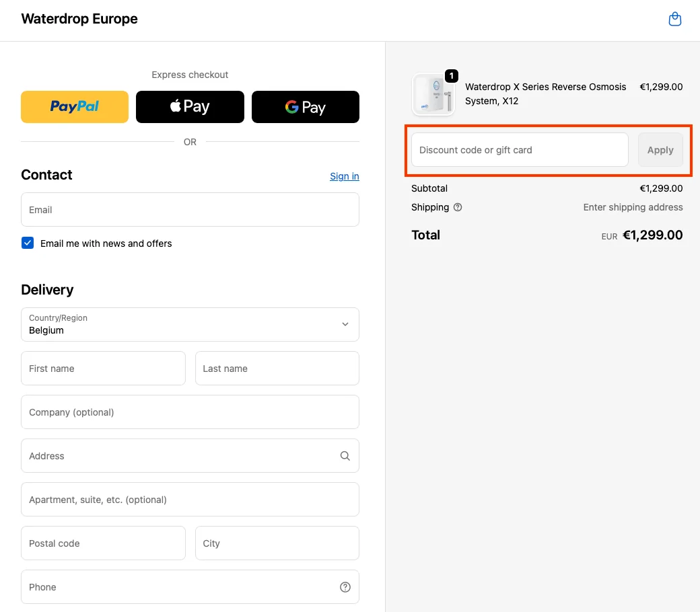Viewport: 700px width, 612px height.
Task: Click the Sign in link
Action: 344,176
